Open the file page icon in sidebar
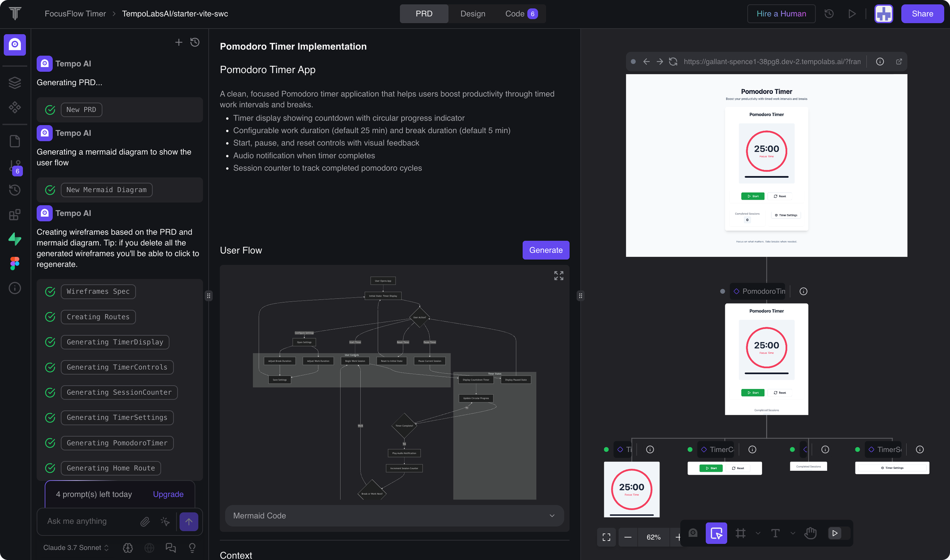 click(15, 141)
